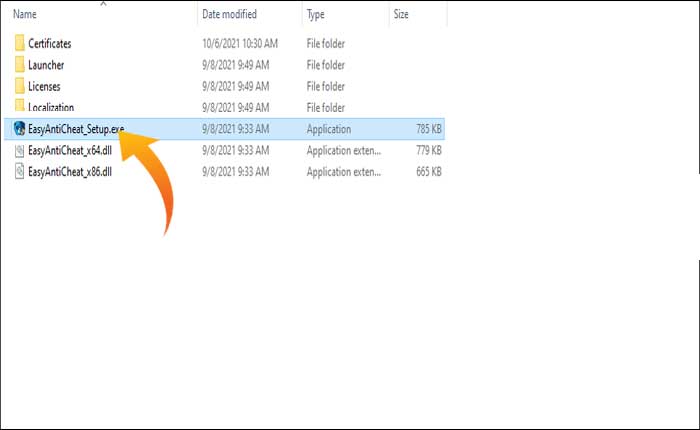
Task: Click date modified of EasyAntiCheat_Setup.exe
Action: pyautogui.click(x=236, y=129)
